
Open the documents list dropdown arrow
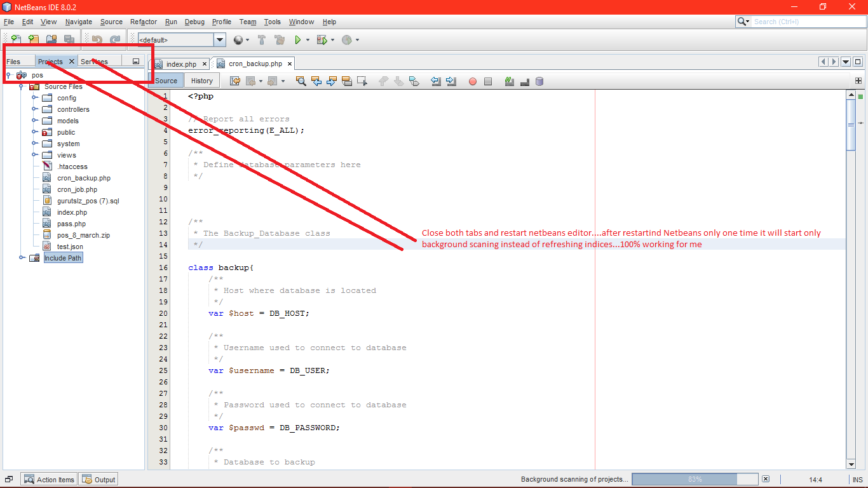point(846,62)
